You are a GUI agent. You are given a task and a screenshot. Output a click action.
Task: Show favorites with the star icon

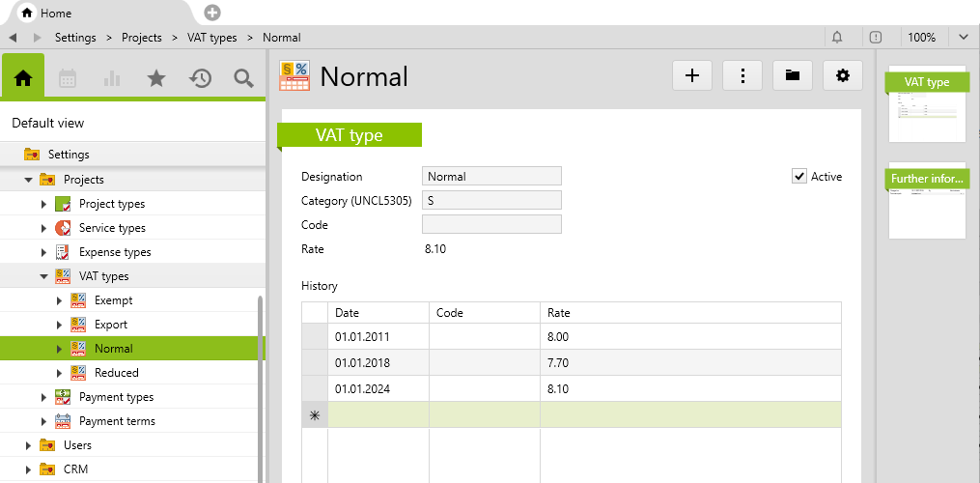pos(155,78)
